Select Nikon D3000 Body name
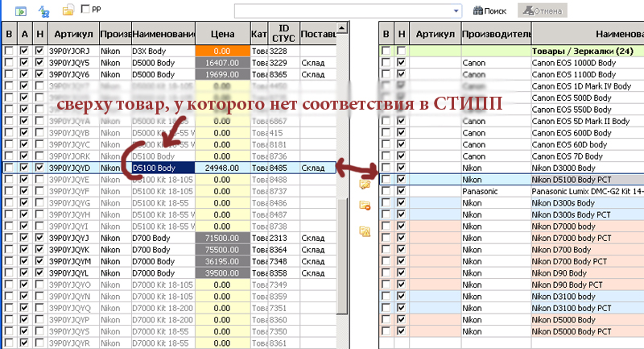 (x=563, y=168)
